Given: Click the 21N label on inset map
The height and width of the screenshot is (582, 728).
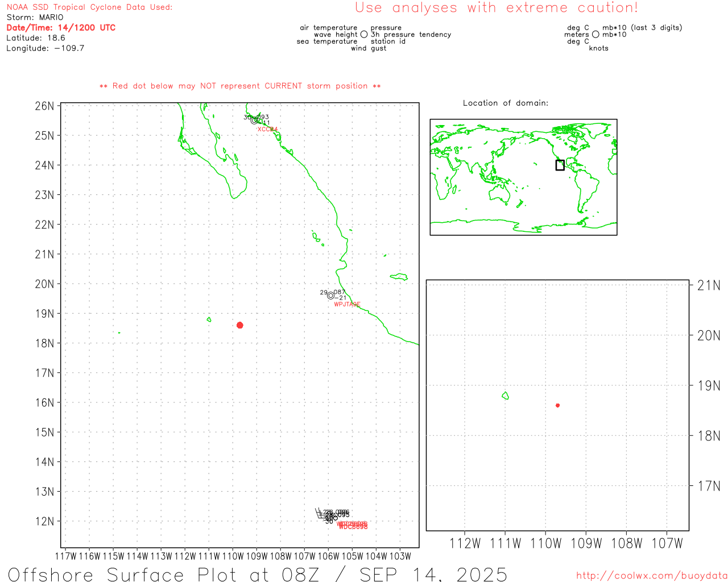Looking at the screenshot, I should (x=709, y=286).
